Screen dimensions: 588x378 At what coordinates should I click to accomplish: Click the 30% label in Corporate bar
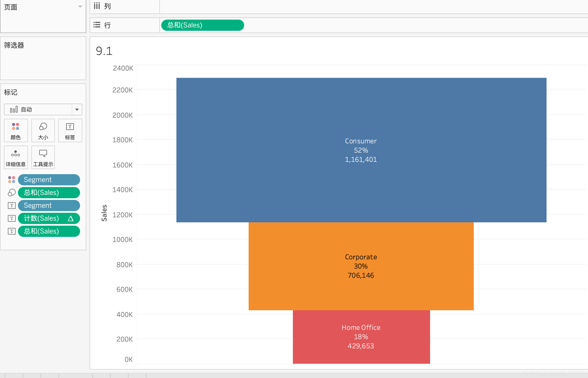(x=361, y=266)
